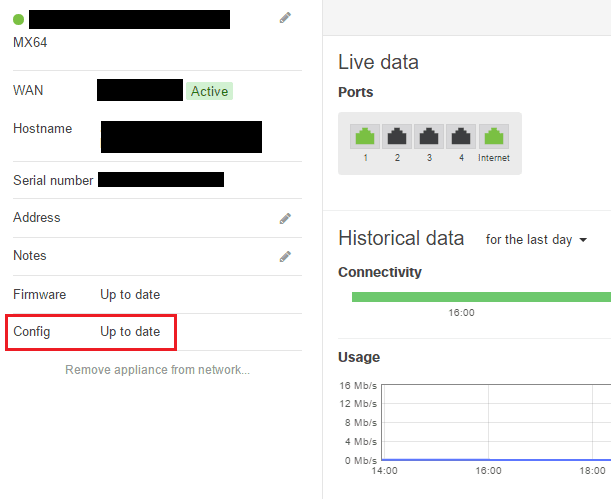Click the Firmware Up to date status
The height and width of the screenshot is (499, 611).
coord(130,294)
